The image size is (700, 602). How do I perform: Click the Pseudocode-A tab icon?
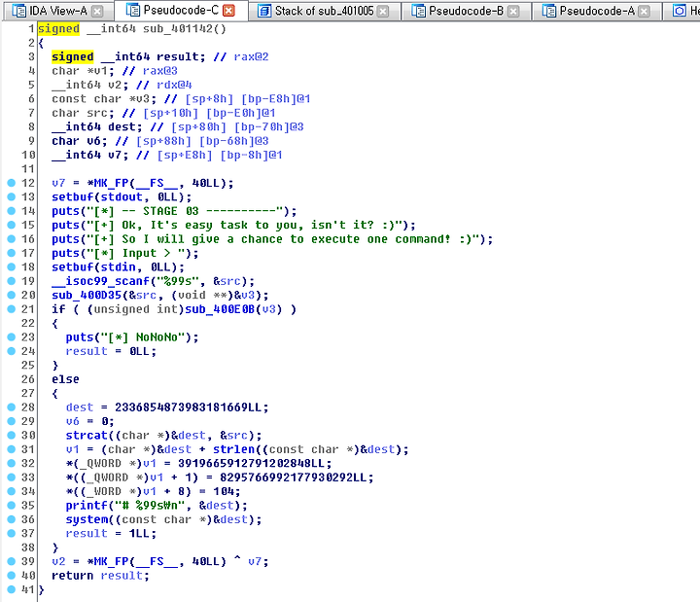549,11
